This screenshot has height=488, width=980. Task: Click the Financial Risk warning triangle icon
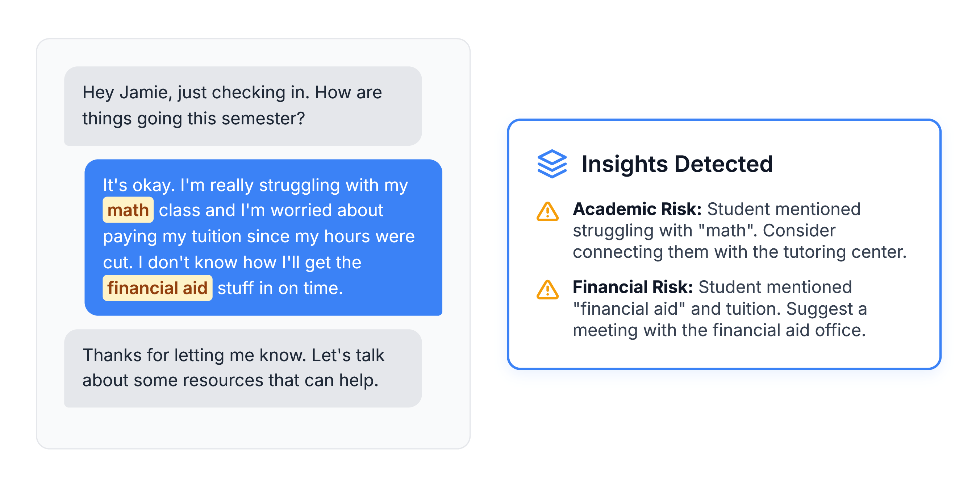pyautogui.click(x=547, y=290)
